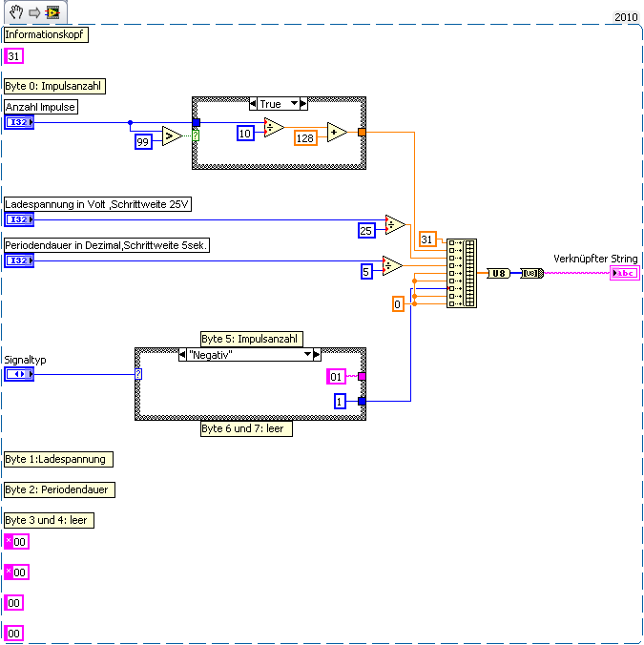Click the byte array to string node
Screen dimensions: 644x645
[x=531, y=273]
